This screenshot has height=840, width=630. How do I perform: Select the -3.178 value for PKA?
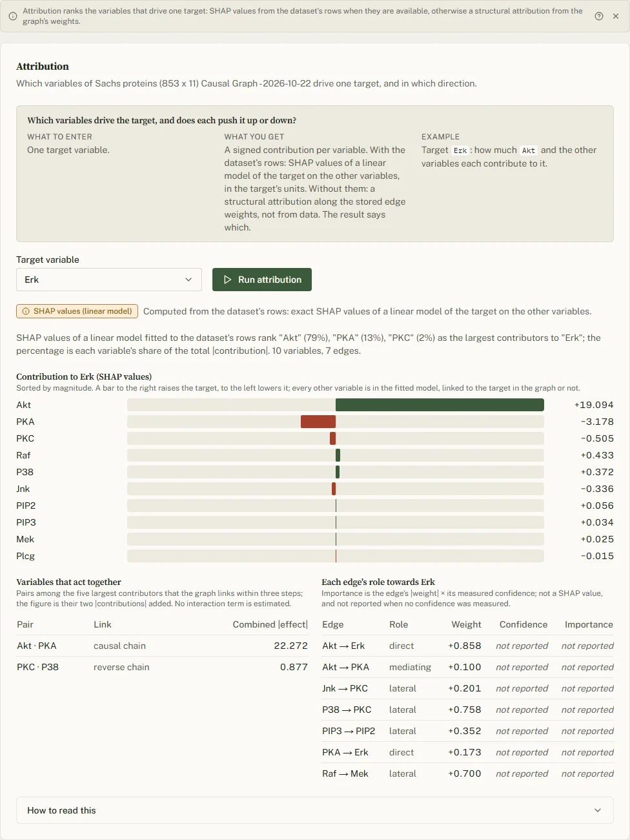click(597, 422)
